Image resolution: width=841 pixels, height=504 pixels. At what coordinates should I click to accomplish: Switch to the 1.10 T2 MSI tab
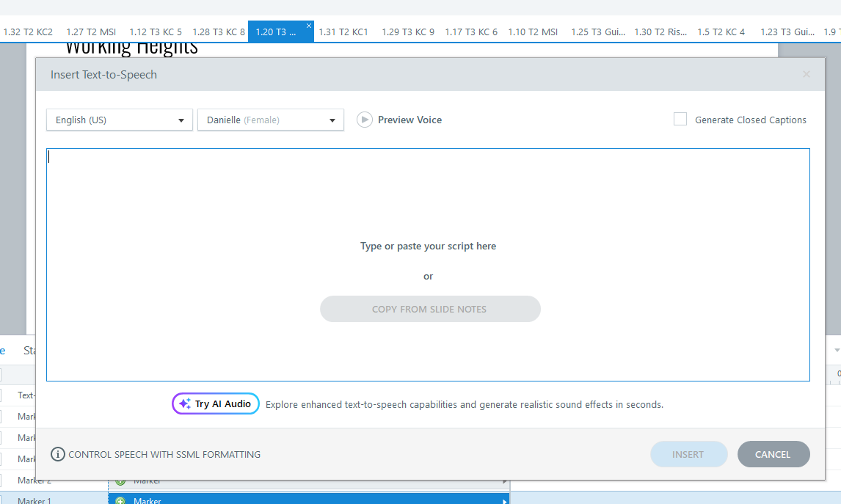533,32
